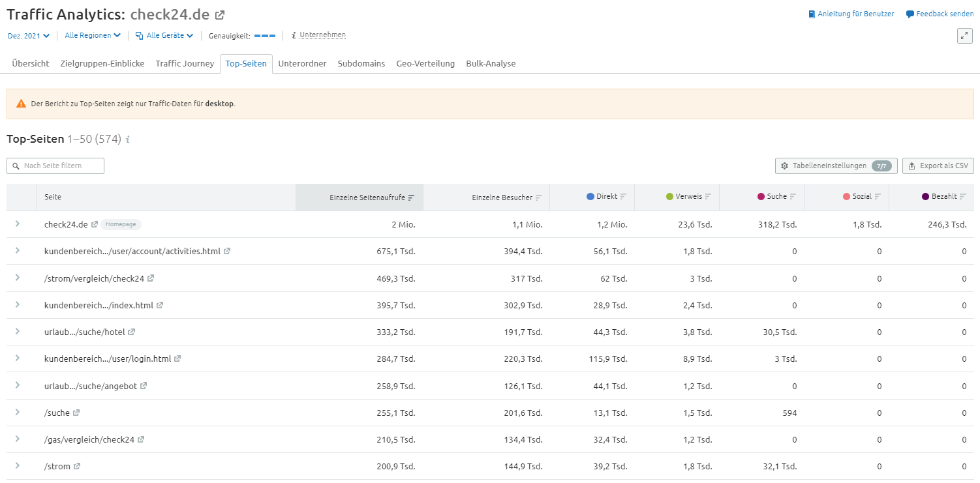Open external link for urlaub suche/hotel

(x=131, y=332)
